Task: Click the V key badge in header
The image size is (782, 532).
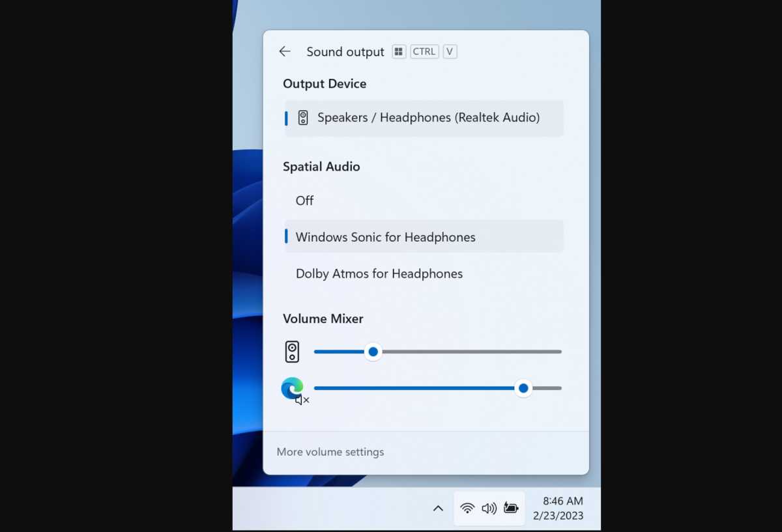Action: 450,51
